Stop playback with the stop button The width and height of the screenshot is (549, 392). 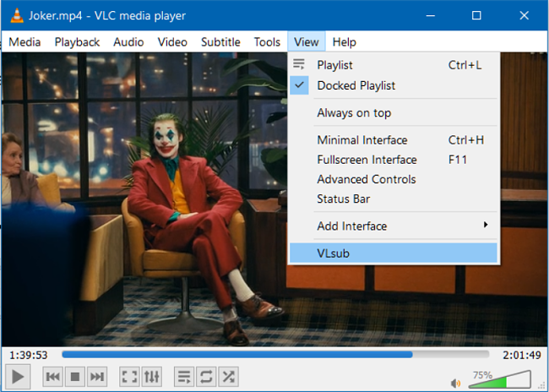75,377
